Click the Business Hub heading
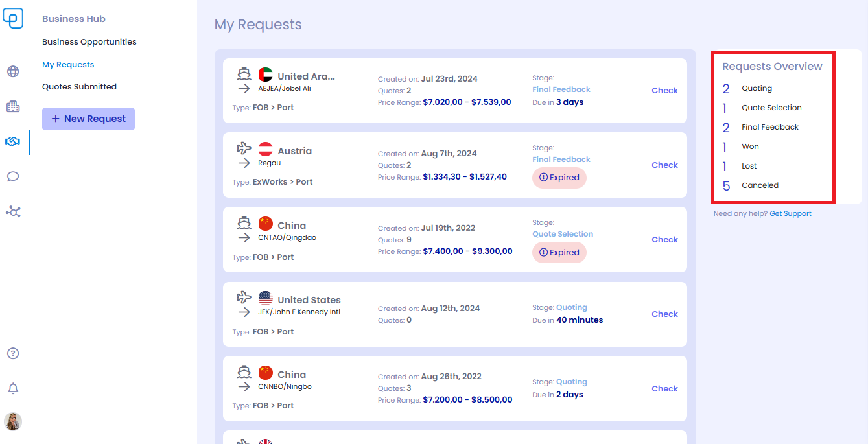This screenshot has width=868, height=444. tap(74, 19)
